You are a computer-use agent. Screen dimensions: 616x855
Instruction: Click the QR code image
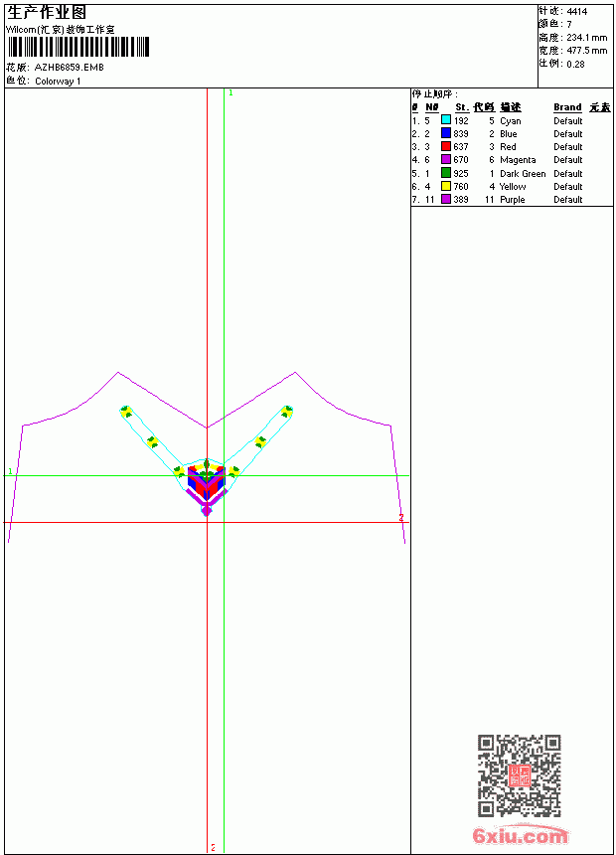point(519,775)
